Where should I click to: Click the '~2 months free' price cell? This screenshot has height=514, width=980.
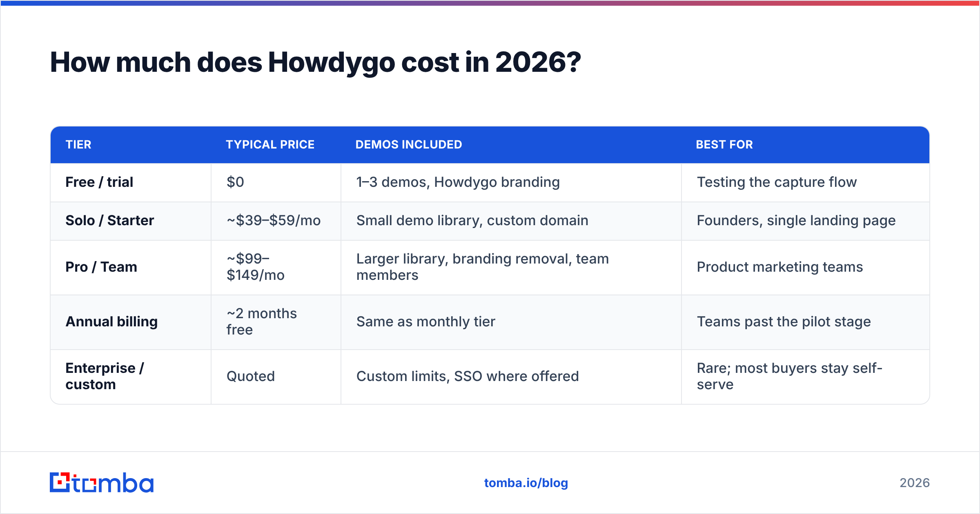tap(276, 322)
